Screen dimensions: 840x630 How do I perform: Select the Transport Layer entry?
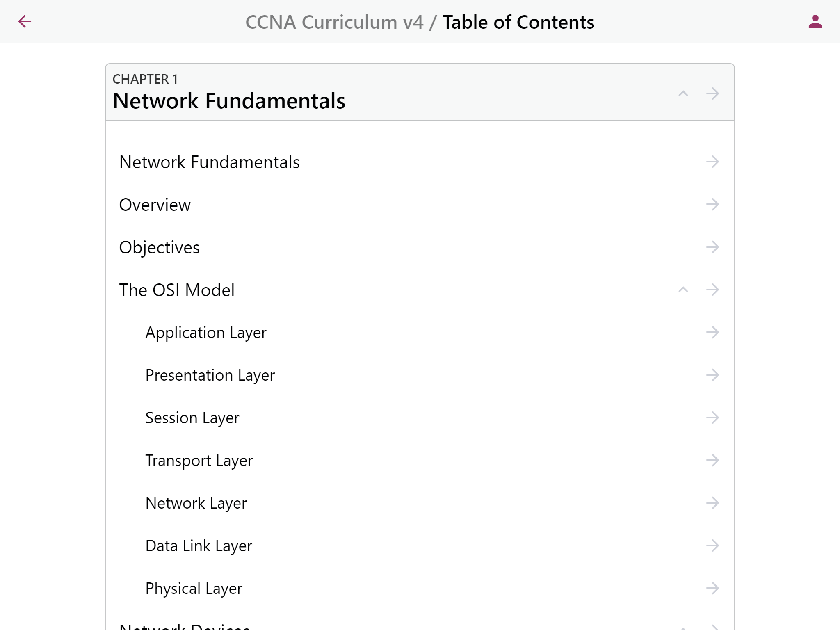click(x=199, y=461)
